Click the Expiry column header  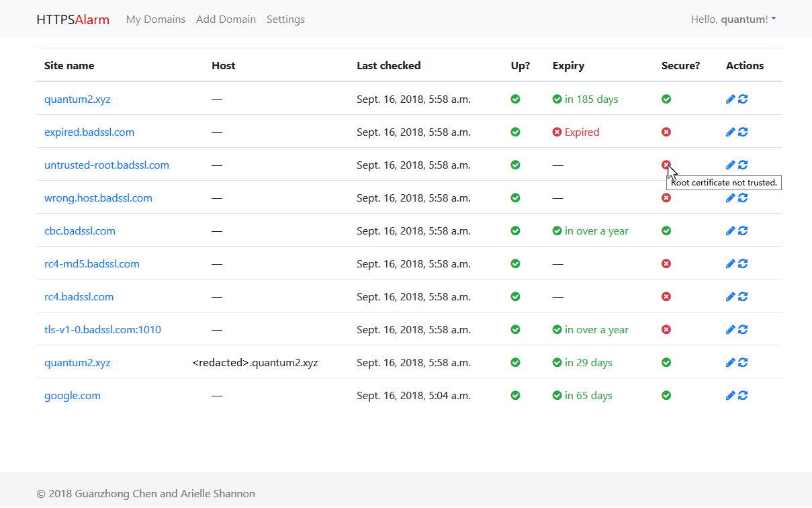[568, 66]
